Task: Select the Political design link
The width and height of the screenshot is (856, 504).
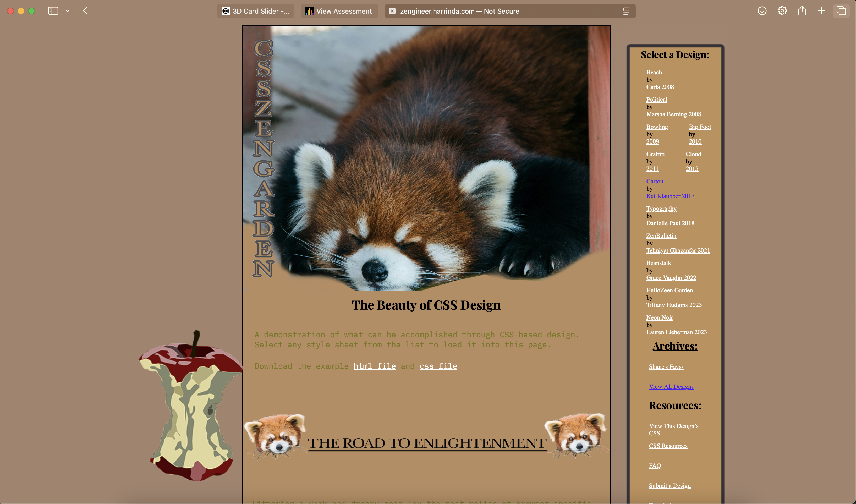Action: click(657, 100)
